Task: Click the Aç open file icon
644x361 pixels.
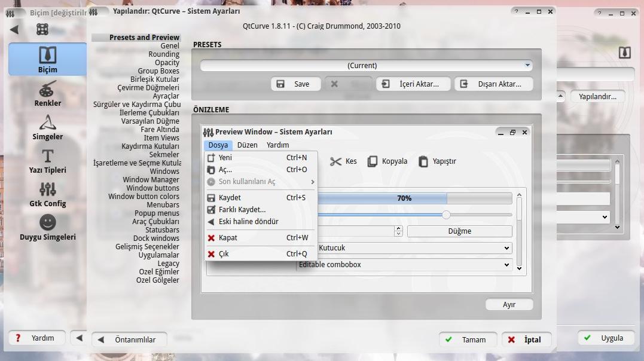Action: [x=211, y=170]
